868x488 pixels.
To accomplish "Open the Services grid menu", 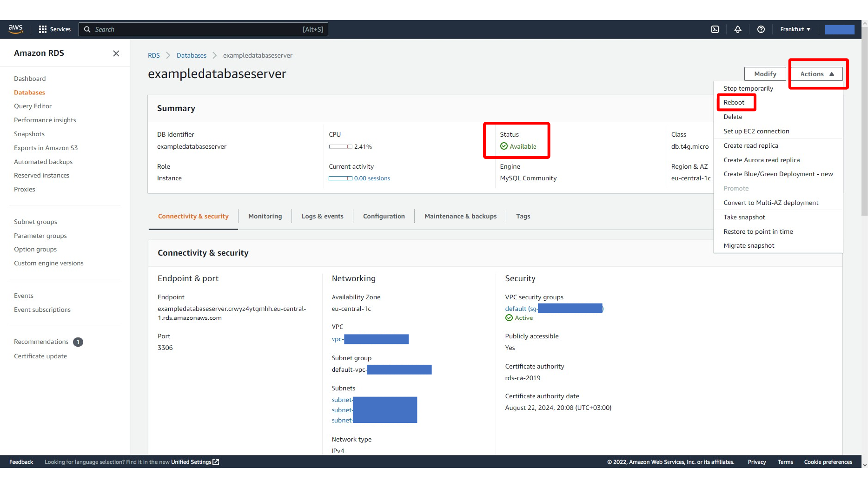I will [55, 29].
